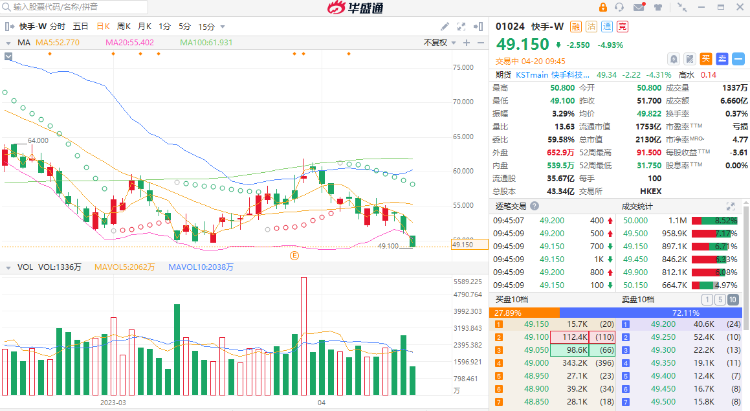
Task: Click the MA100:61.931 indicator label
Action: coord(206,43)
